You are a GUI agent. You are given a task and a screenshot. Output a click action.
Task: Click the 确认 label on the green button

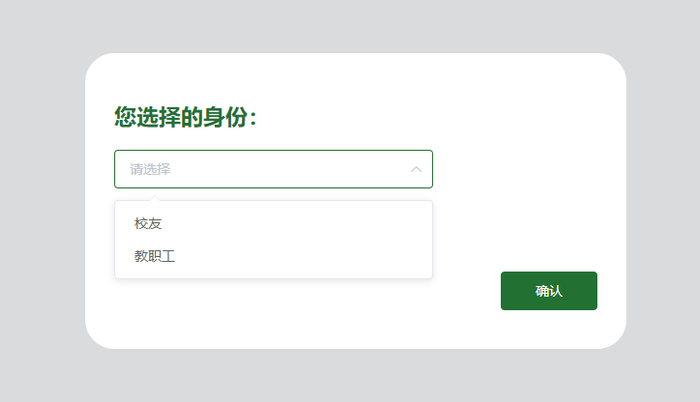click(x=549, y=291)
